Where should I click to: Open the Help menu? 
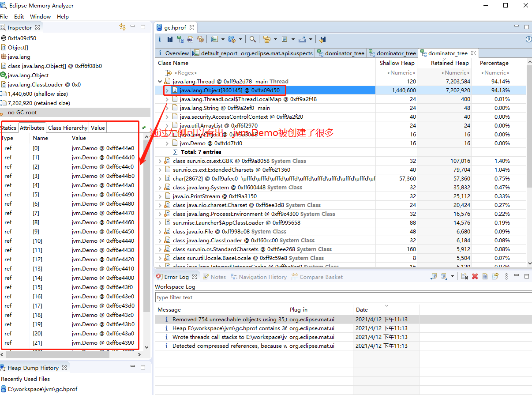[x=63, y=16]
